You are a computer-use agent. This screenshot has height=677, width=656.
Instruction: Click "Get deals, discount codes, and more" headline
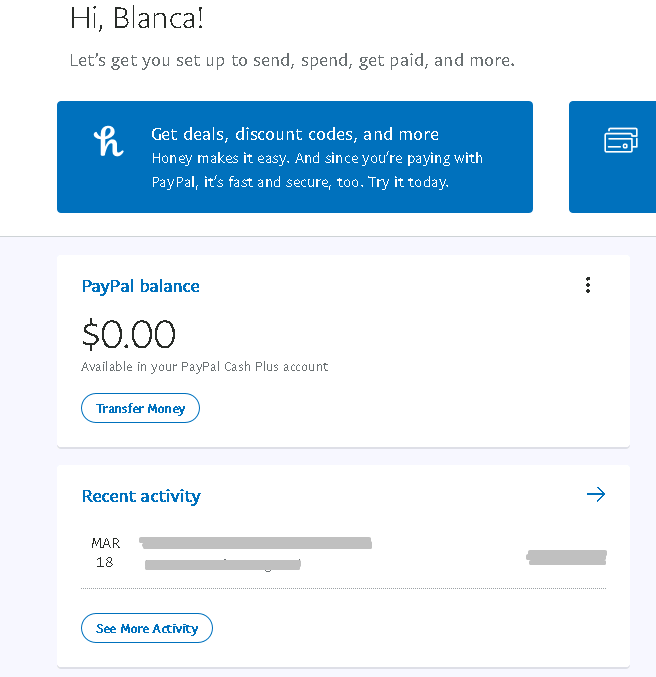click(295, 134)
